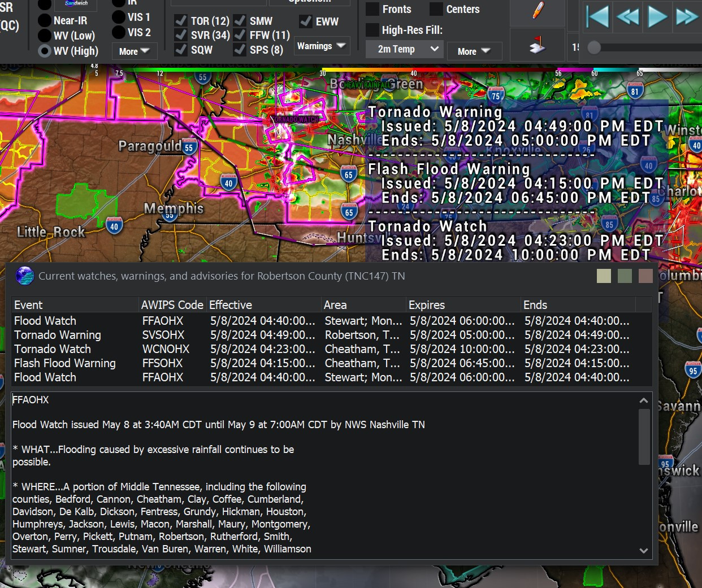Click the red flag marker icon

point(538,45)
